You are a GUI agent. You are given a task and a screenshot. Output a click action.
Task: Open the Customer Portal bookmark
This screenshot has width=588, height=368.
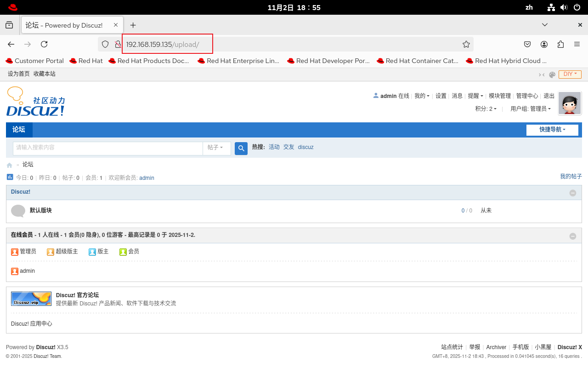tap(34, 61)
